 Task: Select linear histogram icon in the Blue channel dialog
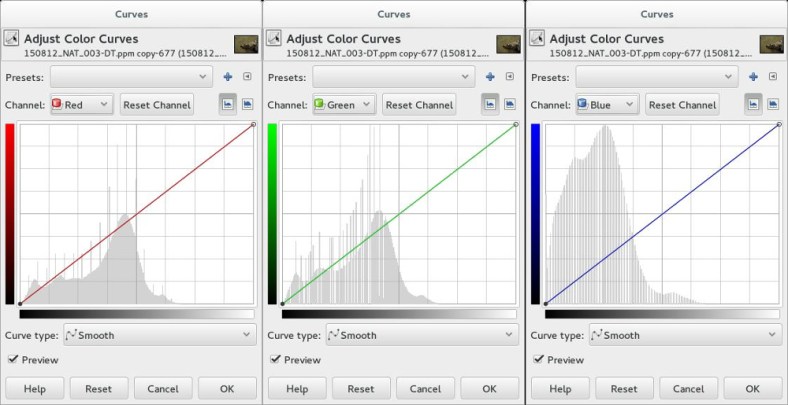pos(752,104)
